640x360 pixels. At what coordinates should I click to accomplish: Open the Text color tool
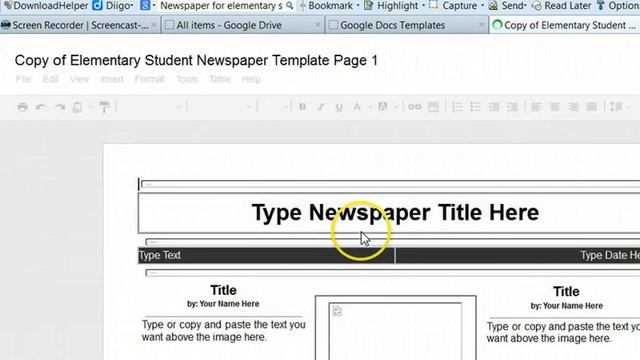357,107
